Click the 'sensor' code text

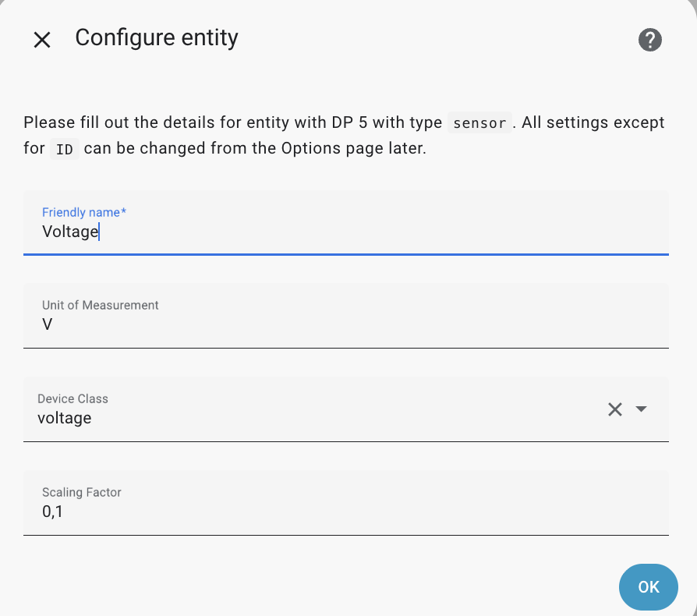pyautogui.click(x=479, y=123)
